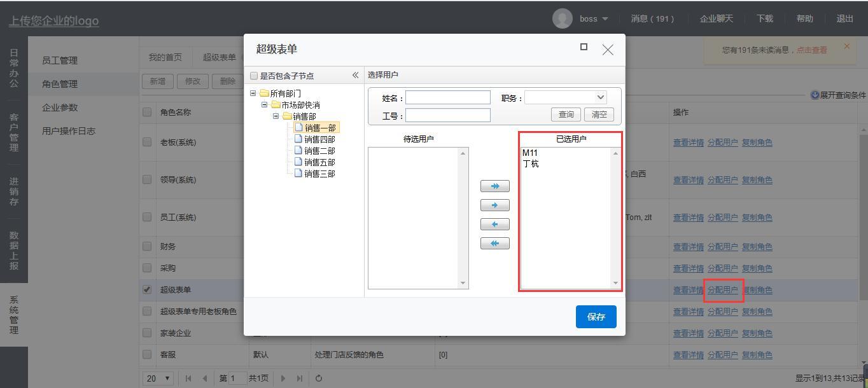
Task: Click the move-selected-left single arrow button
Action: click(494, 225)
